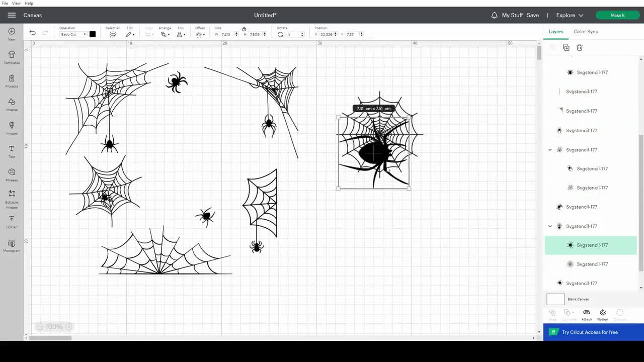This screenshot has height=362, width=644.
Task: Delete layer using Layers panel trash icon
Action: (579, 47)
